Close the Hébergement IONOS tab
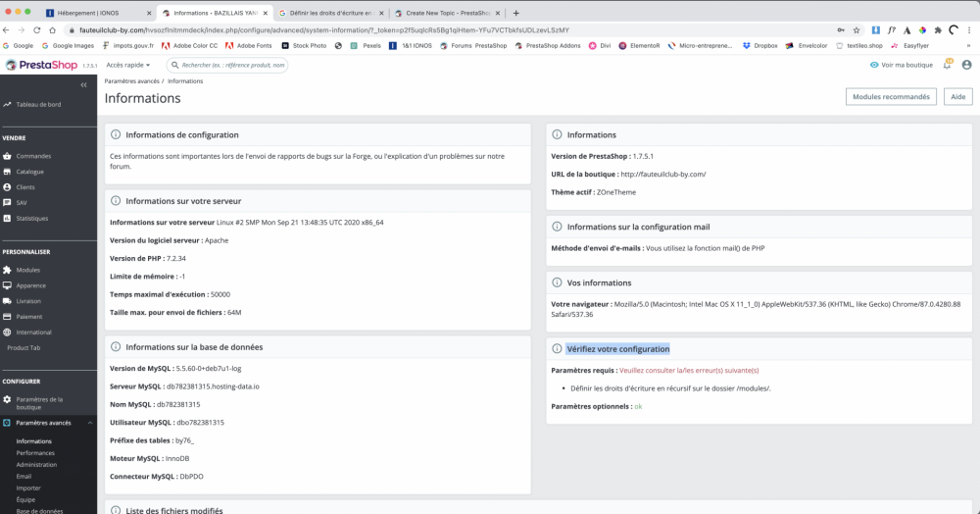The image size is (980, 514). [x=149, y=13]
